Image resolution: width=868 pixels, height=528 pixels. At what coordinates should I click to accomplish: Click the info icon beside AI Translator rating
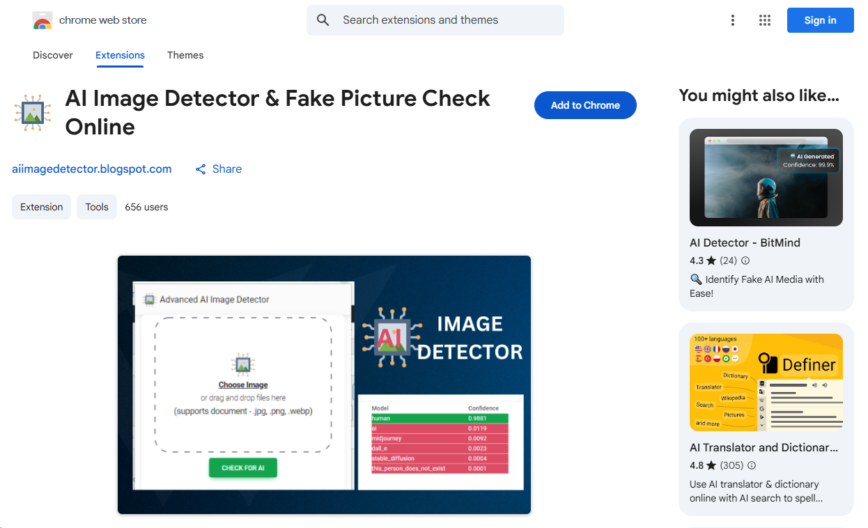(752, 465)
